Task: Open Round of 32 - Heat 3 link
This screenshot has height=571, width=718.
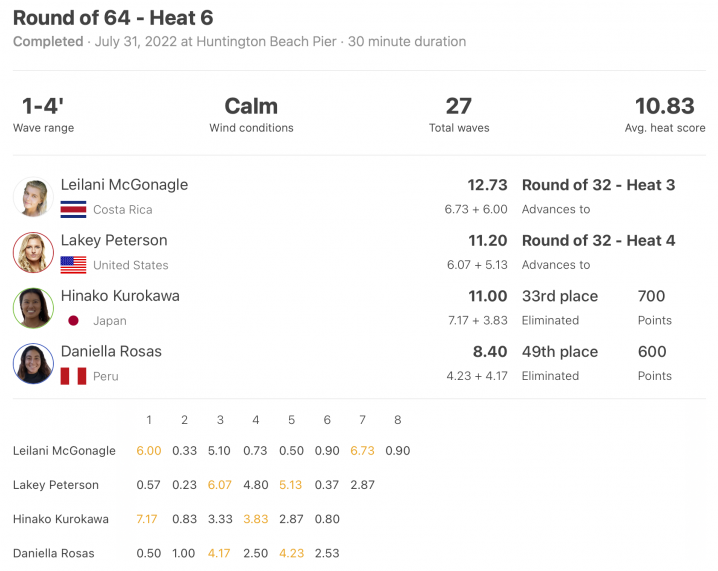Action: click(598, 185)
